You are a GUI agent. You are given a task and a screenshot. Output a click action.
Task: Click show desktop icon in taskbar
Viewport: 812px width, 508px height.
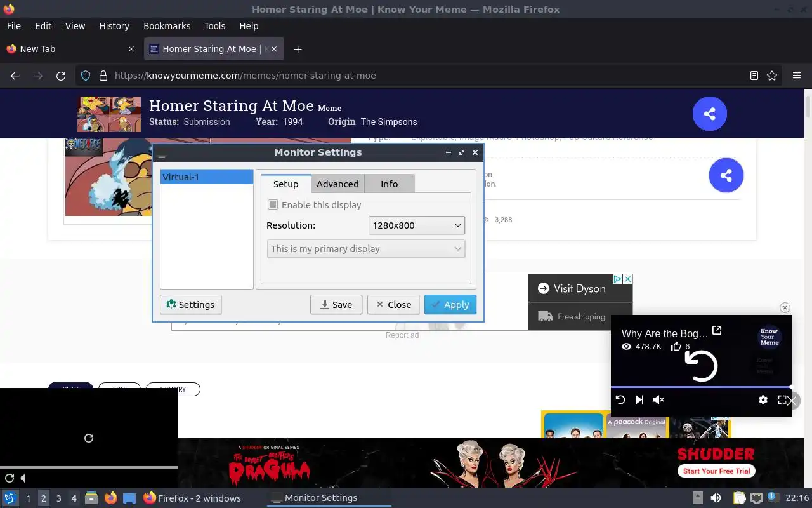tap(129, 498)
